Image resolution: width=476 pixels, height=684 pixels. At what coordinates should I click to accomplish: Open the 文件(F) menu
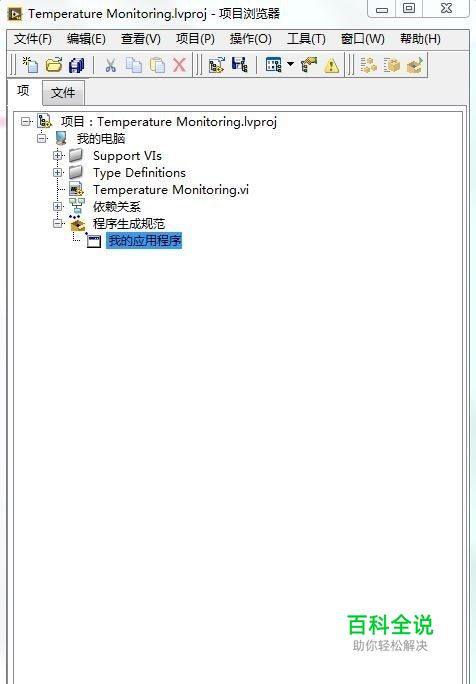33,39
